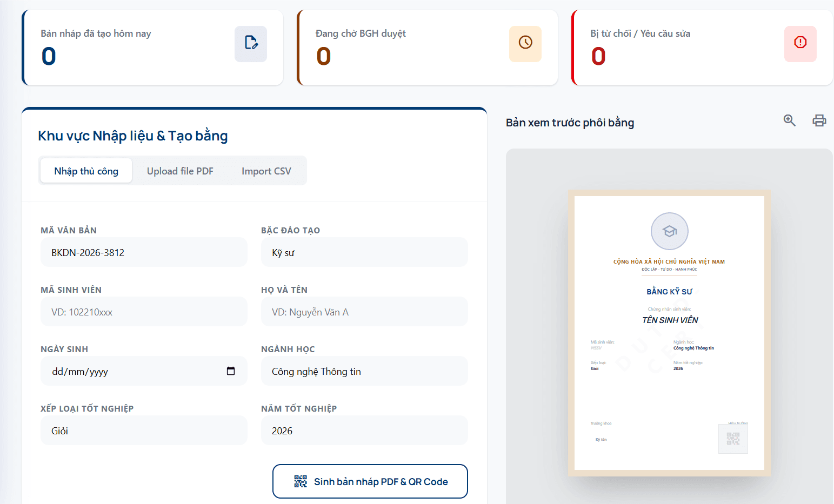This screenshot has height=504, width=834.
Task: Click the MÃ VĂN BẢN label
Action: [69, 230]
